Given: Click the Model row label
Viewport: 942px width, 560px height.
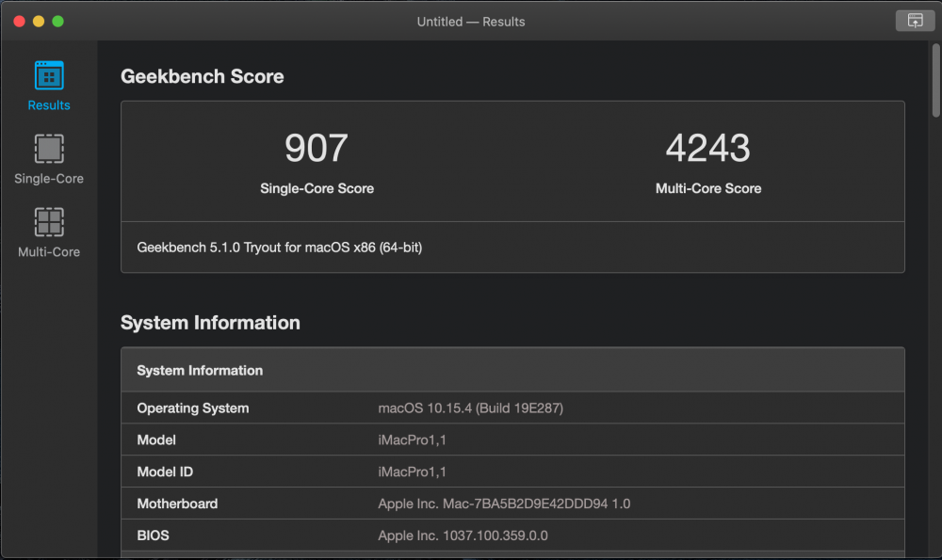Looking at the screenshot, I should point(156,440).
